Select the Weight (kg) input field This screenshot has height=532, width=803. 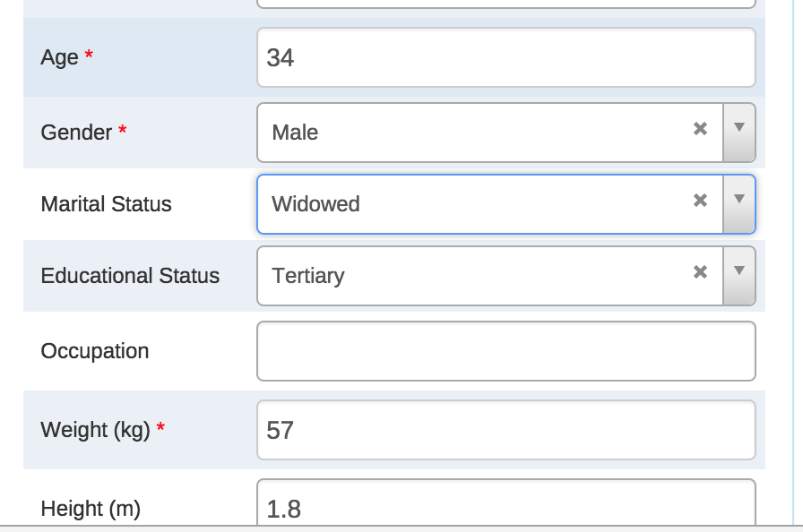505,431
